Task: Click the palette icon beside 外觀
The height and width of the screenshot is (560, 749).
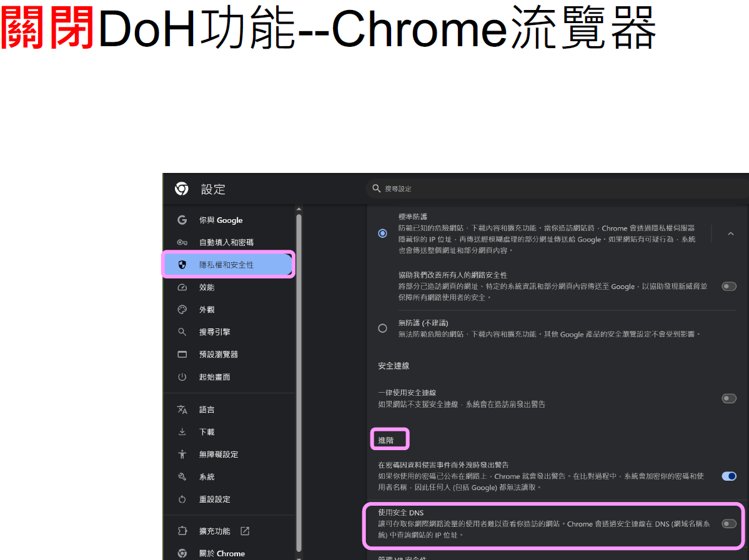Action: click(182, 310)
